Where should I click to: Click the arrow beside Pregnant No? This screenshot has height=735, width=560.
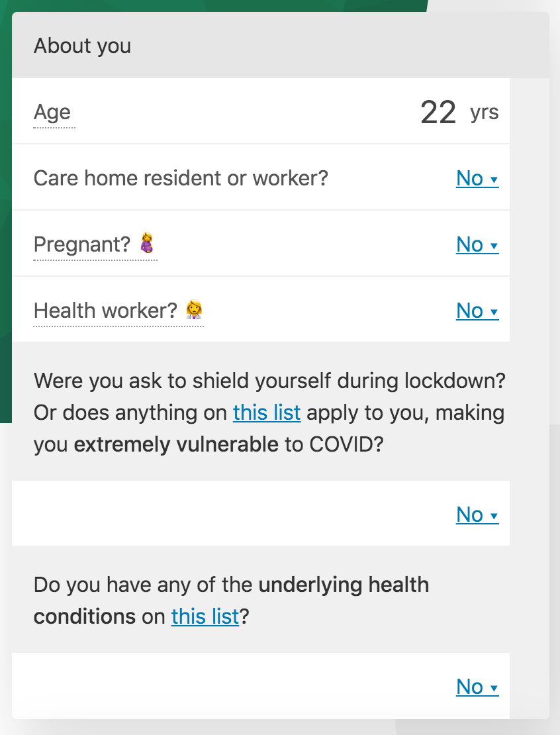[x=493, y=246]
